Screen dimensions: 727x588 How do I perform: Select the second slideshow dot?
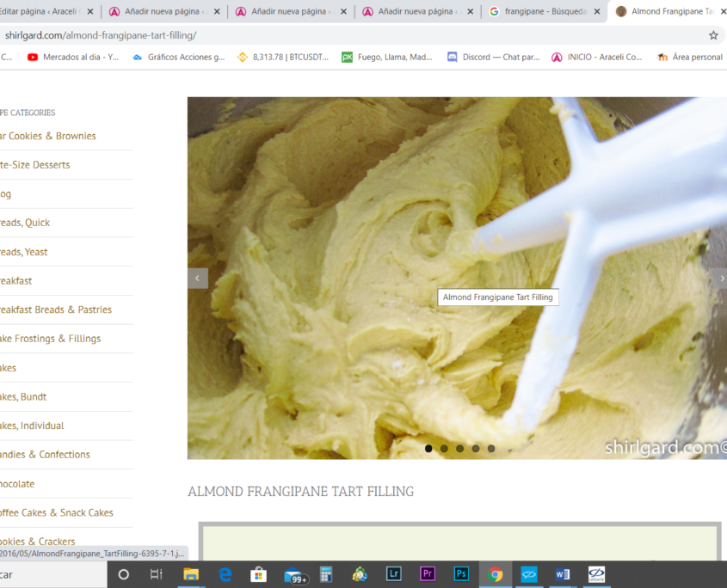pyautogui.click(x=444, y=449)
